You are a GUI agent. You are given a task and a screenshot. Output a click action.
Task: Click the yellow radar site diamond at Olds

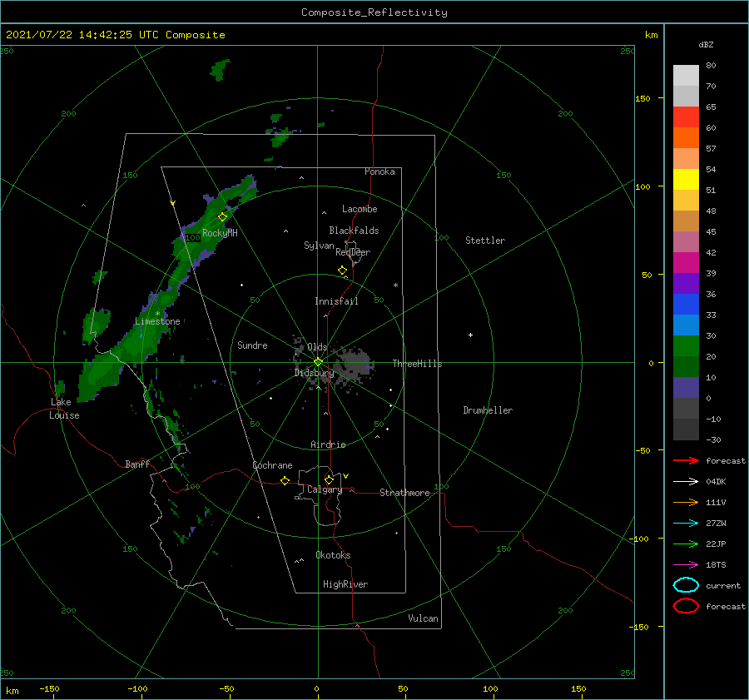point(318,362)
